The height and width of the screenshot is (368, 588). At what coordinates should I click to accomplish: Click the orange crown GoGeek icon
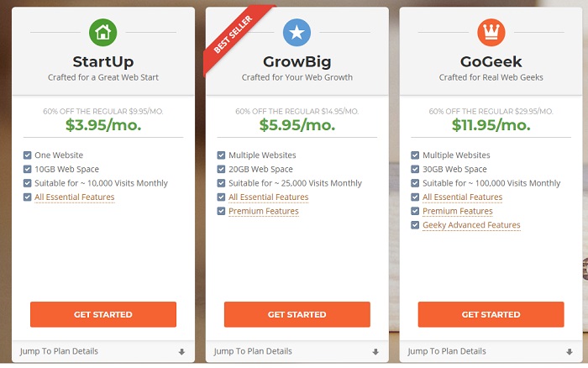pos(491,33)
